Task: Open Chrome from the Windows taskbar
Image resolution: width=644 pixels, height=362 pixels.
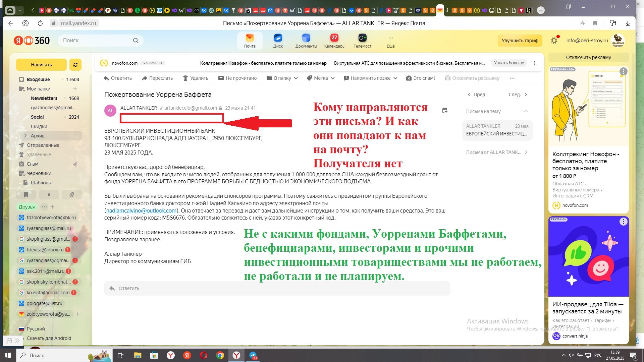Action: pyautogui.click(x=220, y=355)
